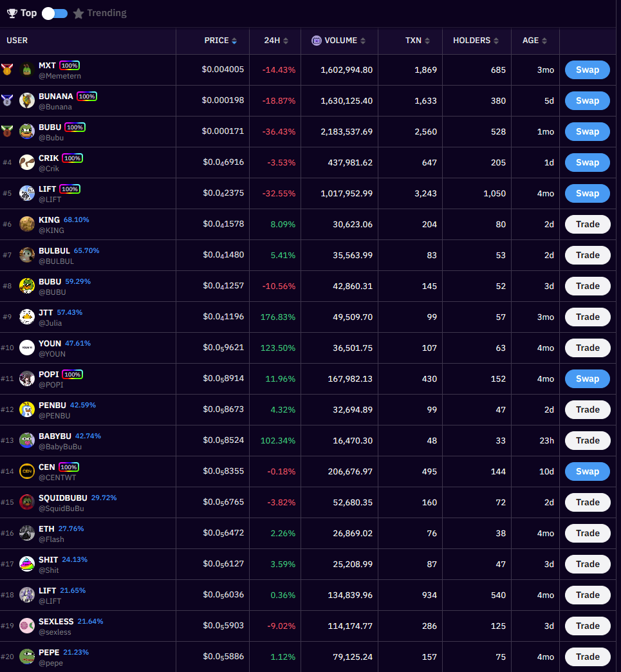The height and width of the screenshot is (672, 621).
Task: Sort by Holders column arrows
Action: tap(496, 41)
